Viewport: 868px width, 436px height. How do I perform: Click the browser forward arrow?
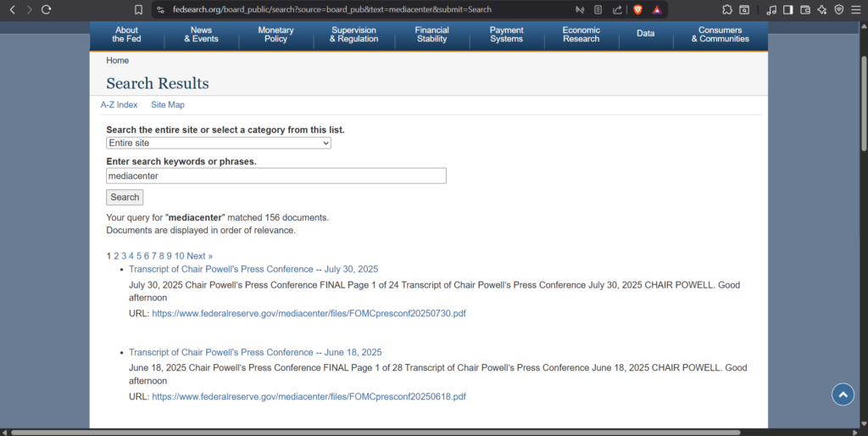point(30,9)
